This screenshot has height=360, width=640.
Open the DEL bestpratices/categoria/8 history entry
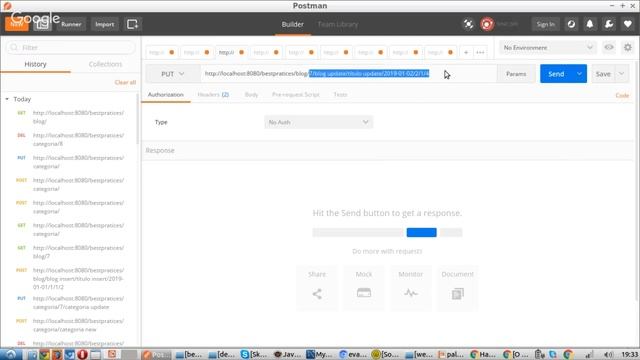[x=70, y=140]
